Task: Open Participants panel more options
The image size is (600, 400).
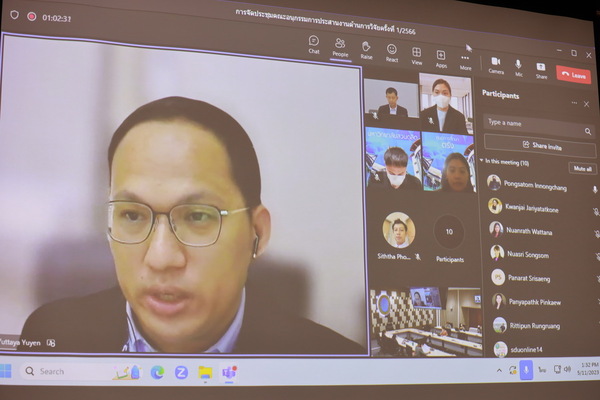Action: click(574, 103)
